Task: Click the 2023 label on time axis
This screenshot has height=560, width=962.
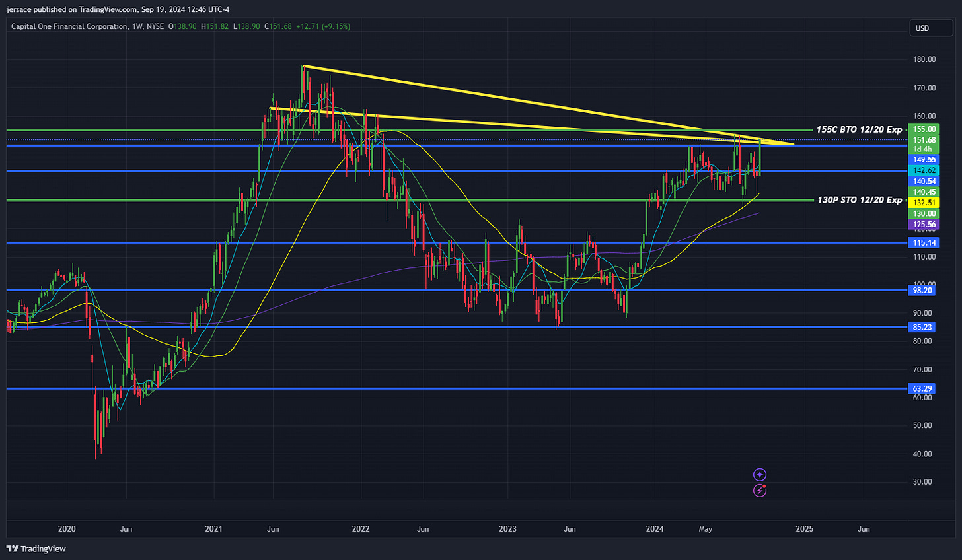Action: (x=507, y=529)
